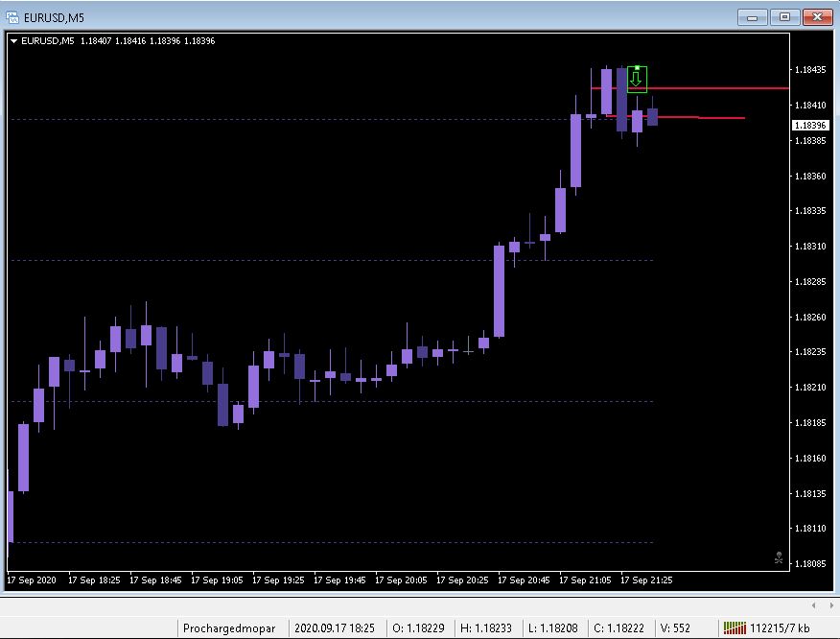Select the upper red horizontal line
Viewport: 840px width, 639px height.
point(690,88)
